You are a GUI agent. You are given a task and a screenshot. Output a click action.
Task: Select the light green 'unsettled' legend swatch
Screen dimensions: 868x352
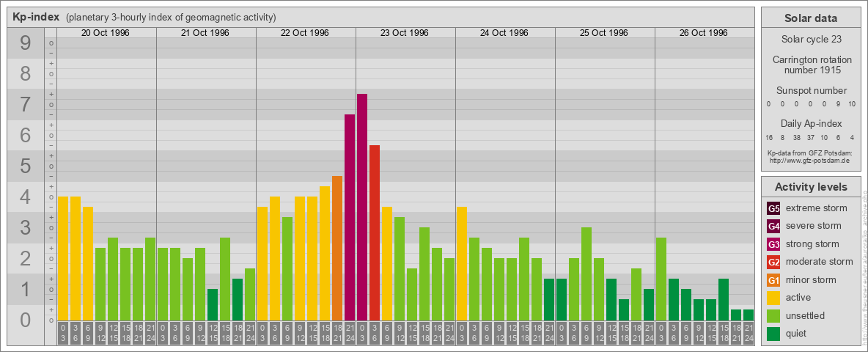click(774, 315)
